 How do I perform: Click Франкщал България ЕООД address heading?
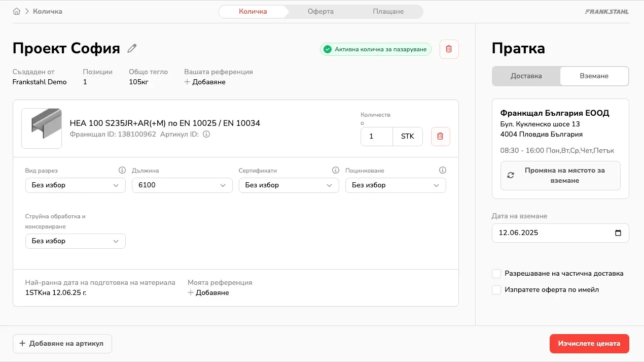(x=555, y=113)
